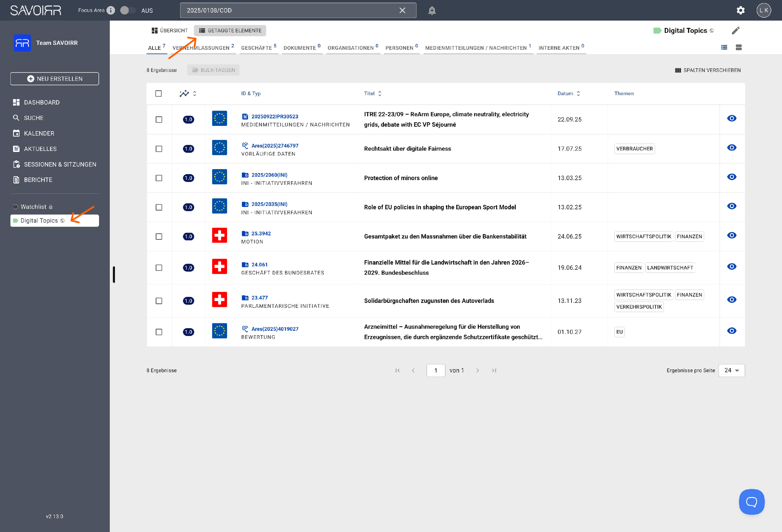
Task: Clear the search field with the X
Action: pyautogui.click(x=402, y=10)
